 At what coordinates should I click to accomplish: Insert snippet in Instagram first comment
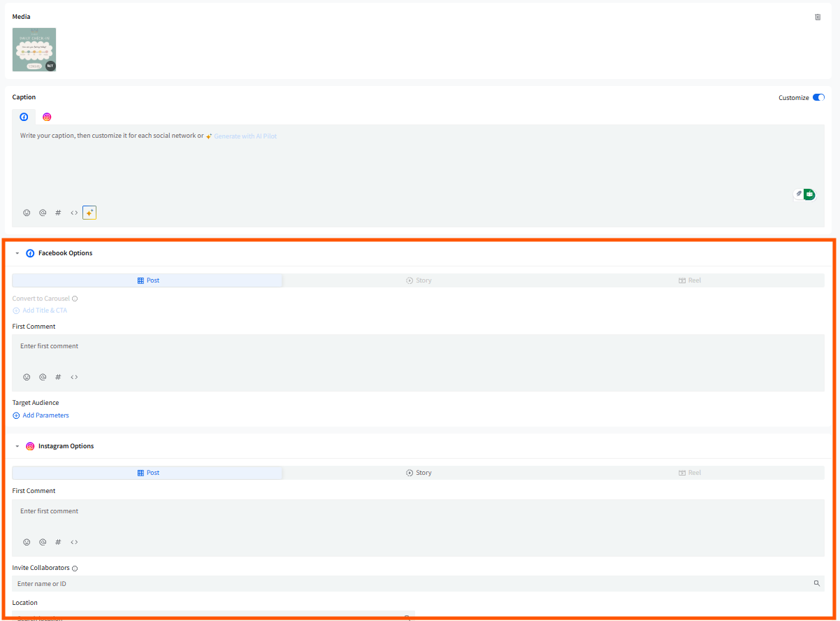click(74, 542)
